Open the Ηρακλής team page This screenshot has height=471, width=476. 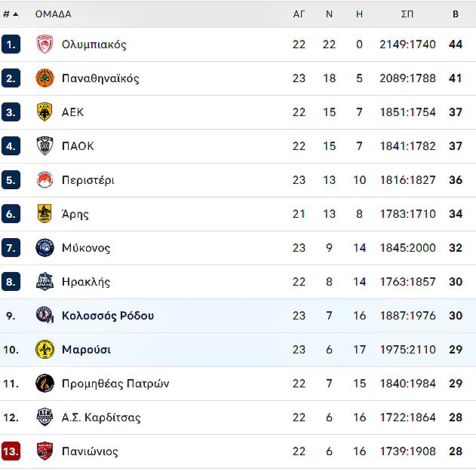pyautogui.click(x=86, y=282)
